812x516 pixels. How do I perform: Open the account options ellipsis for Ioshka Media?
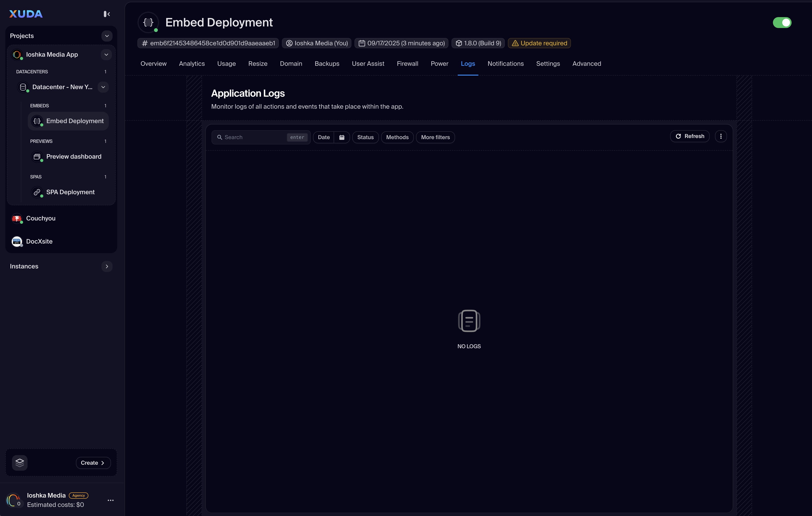point(110,500)
